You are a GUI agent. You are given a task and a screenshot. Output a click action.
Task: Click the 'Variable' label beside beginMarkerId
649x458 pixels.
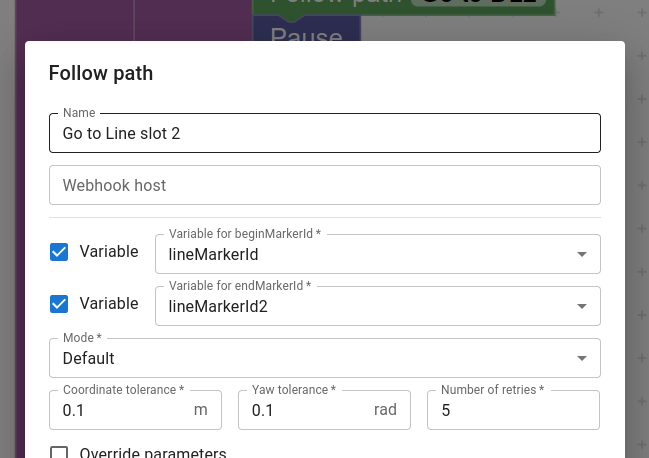pos(109,252)
